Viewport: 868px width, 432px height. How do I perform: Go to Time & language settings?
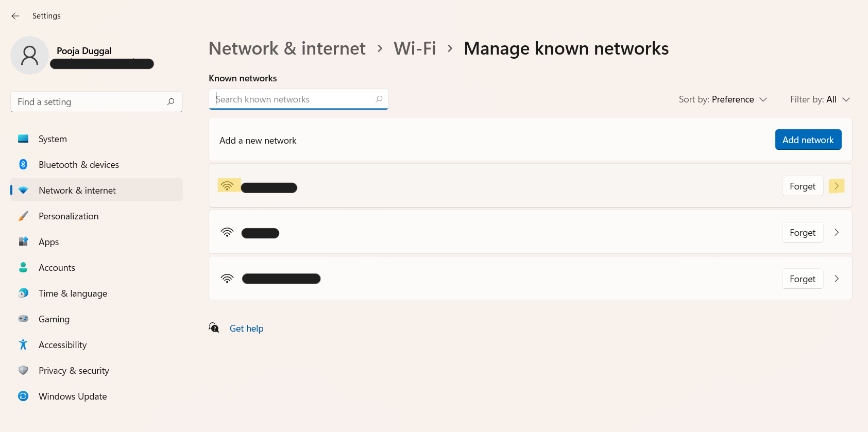[x=73, y=293]
